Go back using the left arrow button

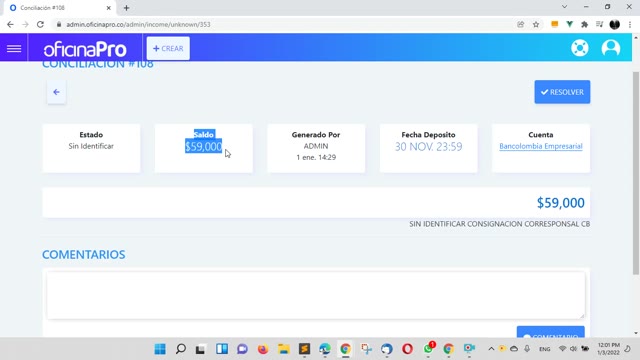tap(56, 92)
